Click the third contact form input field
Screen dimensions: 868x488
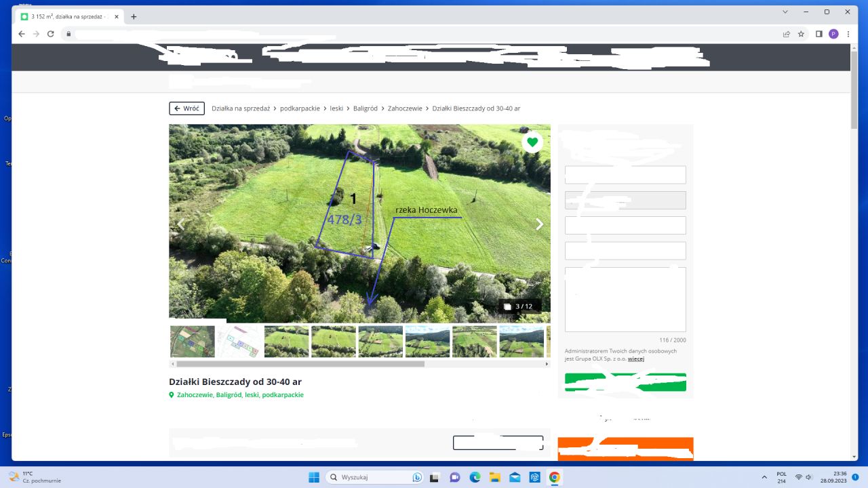pos(625,225)
